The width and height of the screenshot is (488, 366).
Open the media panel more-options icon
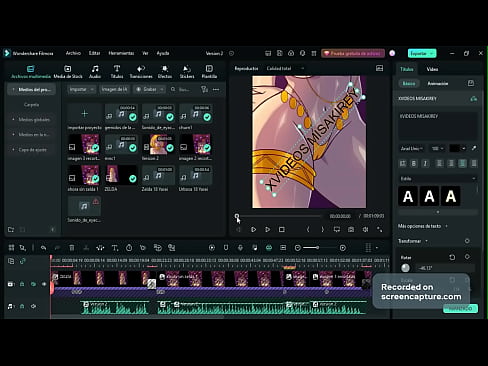(x=216, y=89)
